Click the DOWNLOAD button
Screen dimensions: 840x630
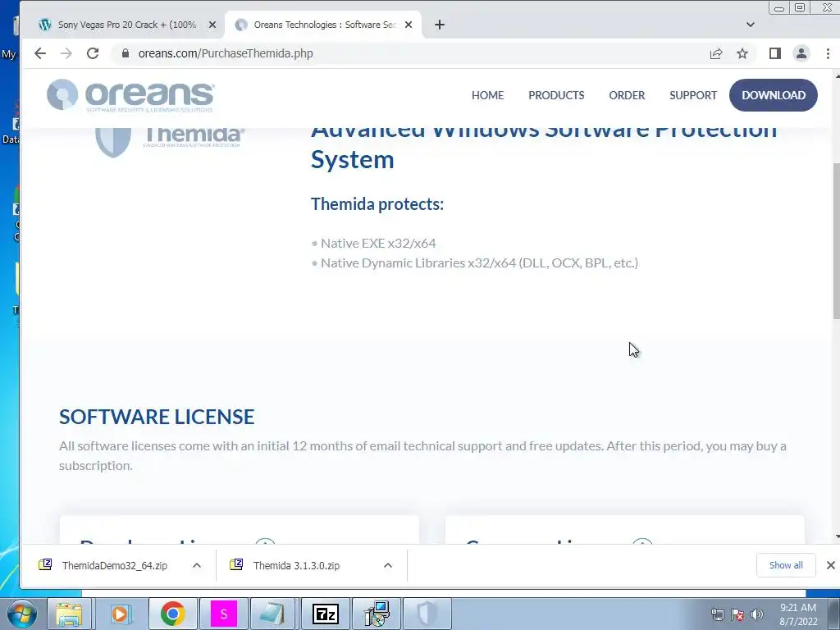point(773,95)
